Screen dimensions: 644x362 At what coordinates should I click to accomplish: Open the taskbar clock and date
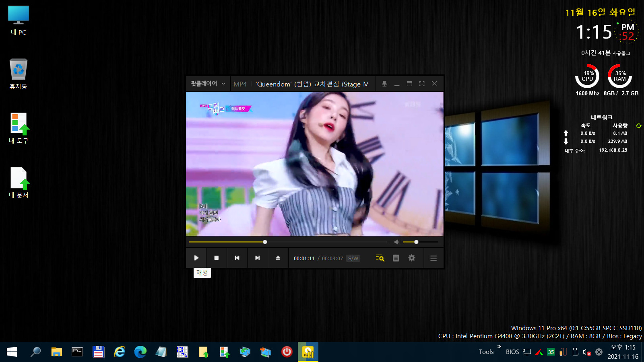click(623, 352)
